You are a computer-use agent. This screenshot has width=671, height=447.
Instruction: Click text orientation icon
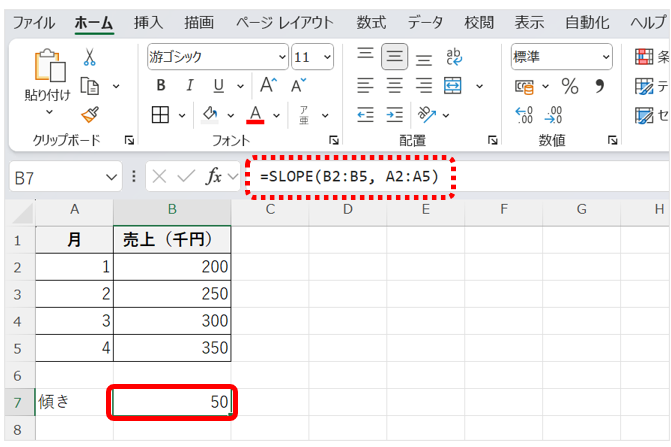[427, 114]
